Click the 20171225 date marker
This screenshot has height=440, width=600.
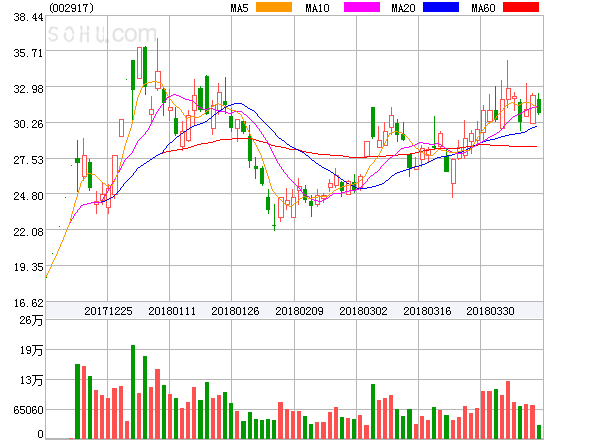[x=108, y=311]
